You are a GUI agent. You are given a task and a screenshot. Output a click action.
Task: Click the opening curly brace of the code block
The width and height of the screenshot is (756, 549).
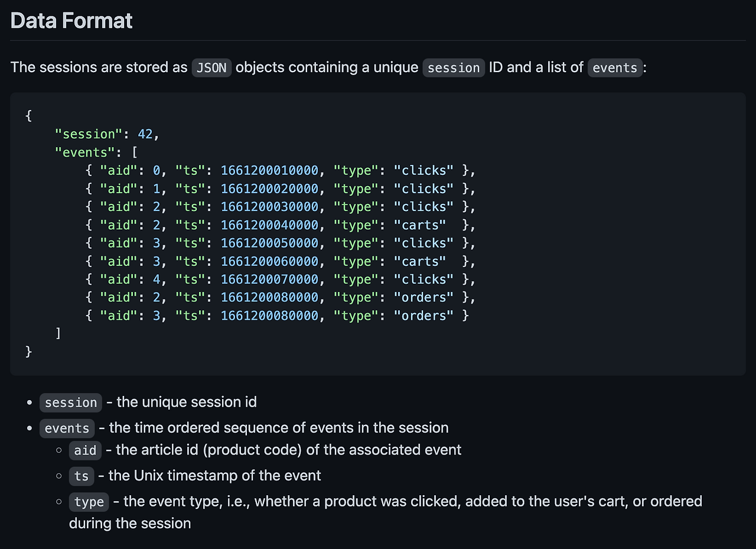(x=28, y=116)
